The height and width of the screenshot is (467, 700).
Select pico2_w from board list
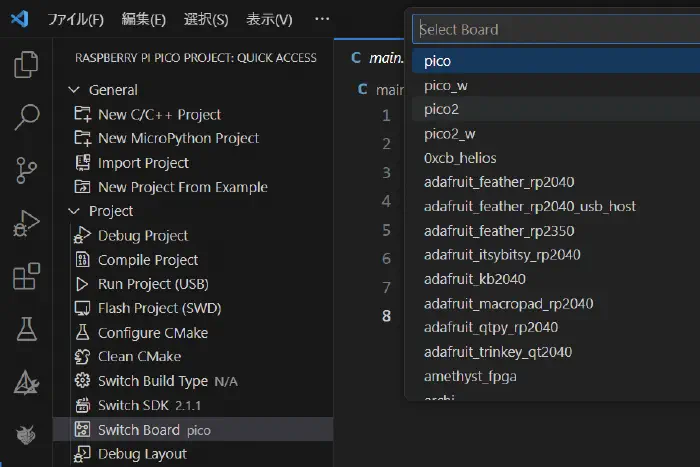click(449, 134)
